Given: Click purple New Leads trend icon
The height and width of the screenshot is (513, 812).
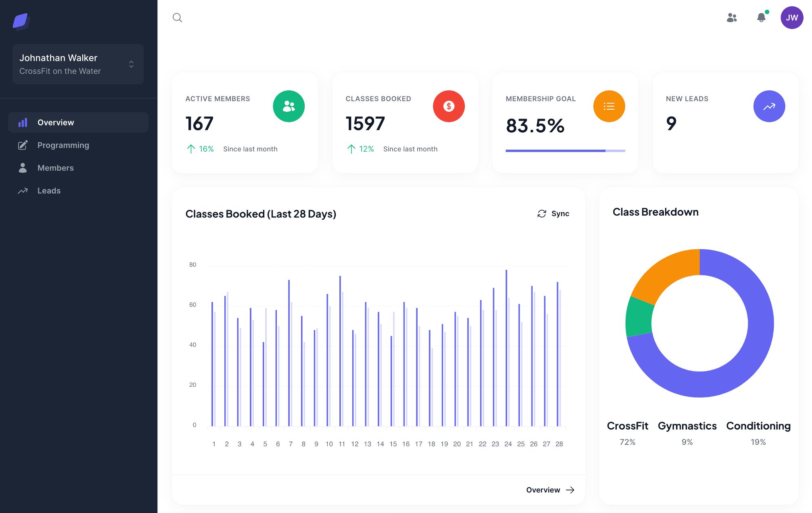Looking at the screenshot, I should pyautogui.click(x=769, y=106).
